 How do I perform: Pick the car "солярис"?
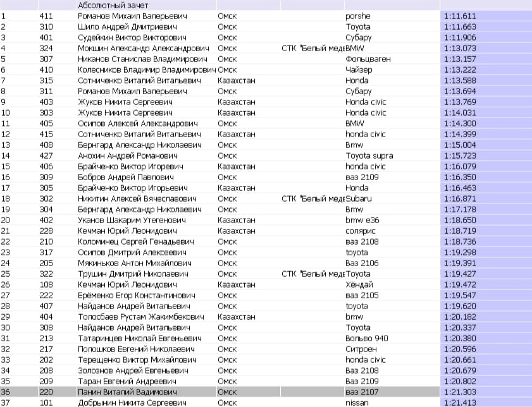361,231
